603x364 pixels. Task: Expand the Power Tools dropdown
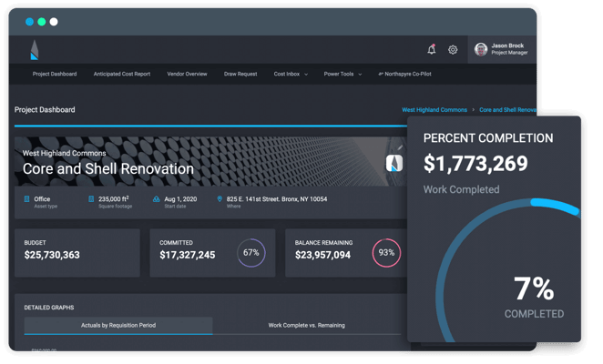[x=342, y=75]
